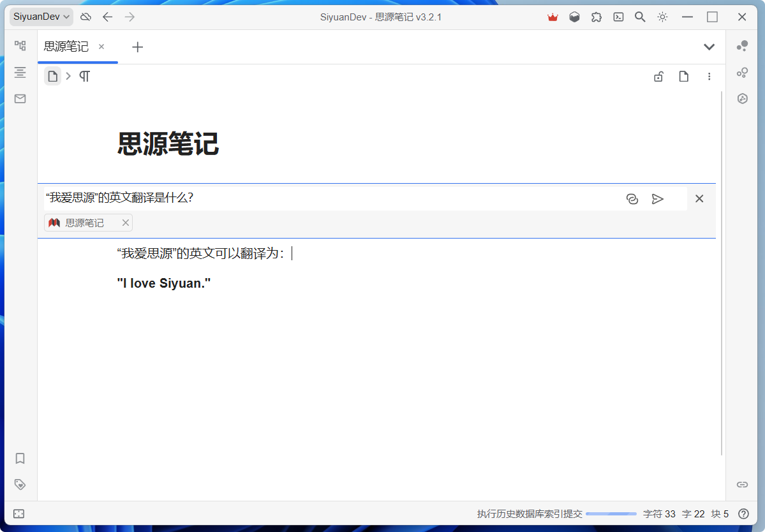This screenshot has width=765, height=532.
Task: Open the file tree panel icon
Action: (20, 46)
